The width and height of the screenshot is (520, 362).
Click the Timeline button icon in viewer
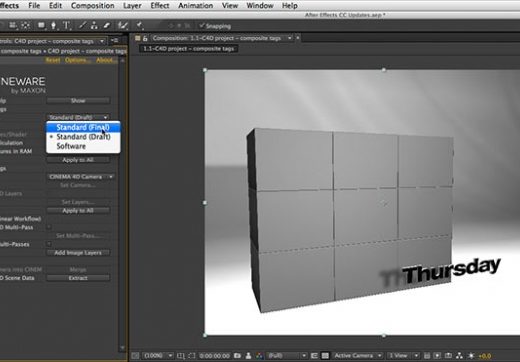[449, 356]
